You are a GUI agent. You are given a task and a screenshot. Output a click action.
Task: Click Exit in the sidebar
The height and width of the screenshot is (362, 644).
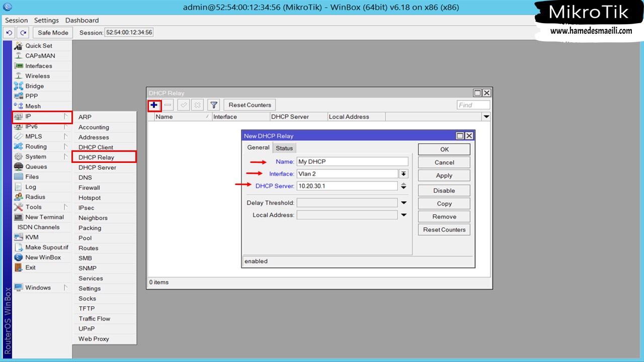click(x=42, y=267)
